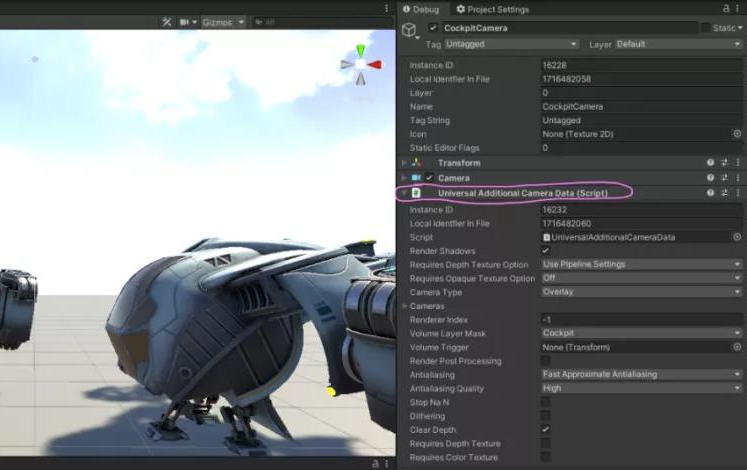Image resolution: width=747 pixels, height=470 pixels.
Task: Open the Layer dropdown showing Default
Action: pos(678,44)
